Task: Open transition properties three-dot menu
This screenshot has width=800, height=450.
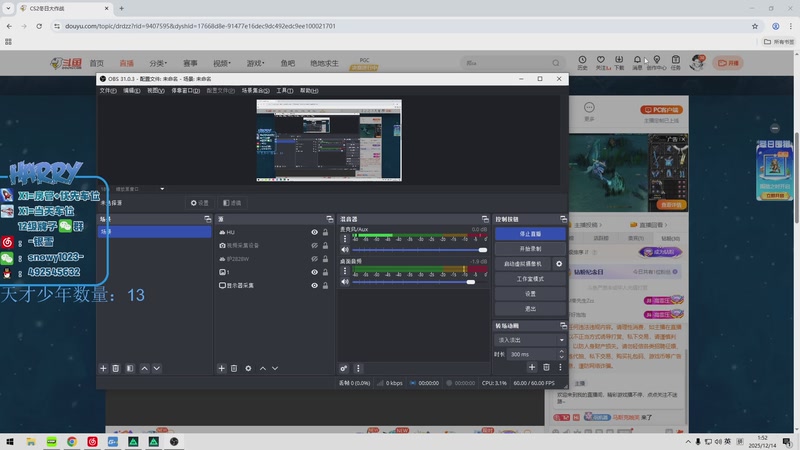Action: tap(560, 367)
